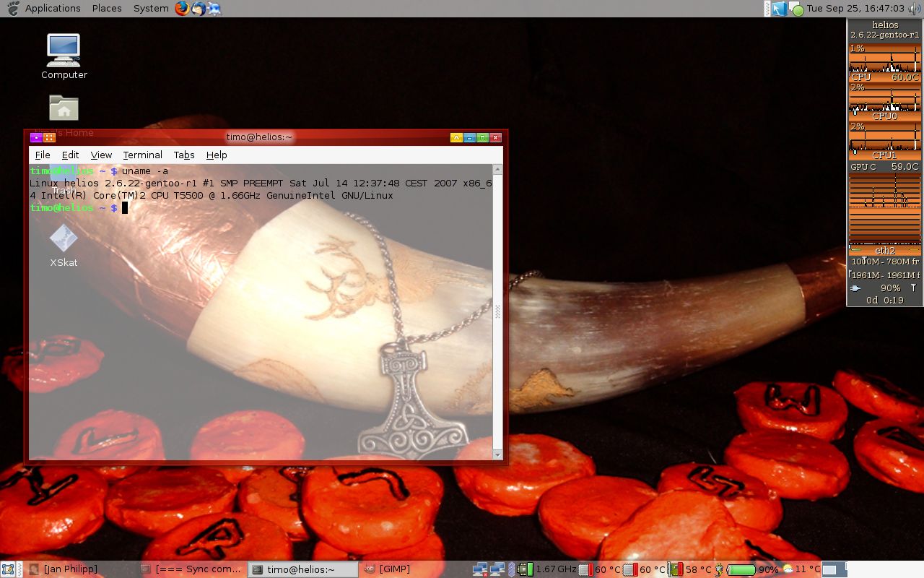The image size is (924, 578).
Task: Click the workspace switcher in bottom panel
Action: pyautogui.click(x=834, y=569)
